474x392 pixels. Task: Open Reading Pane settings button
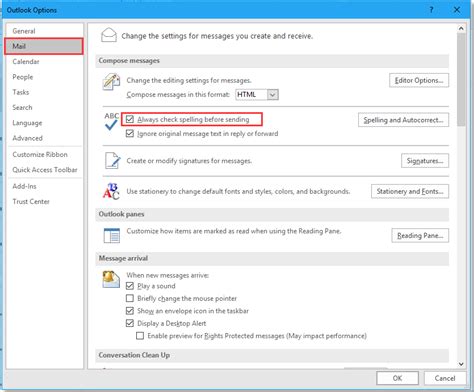(x=420, y=236)
